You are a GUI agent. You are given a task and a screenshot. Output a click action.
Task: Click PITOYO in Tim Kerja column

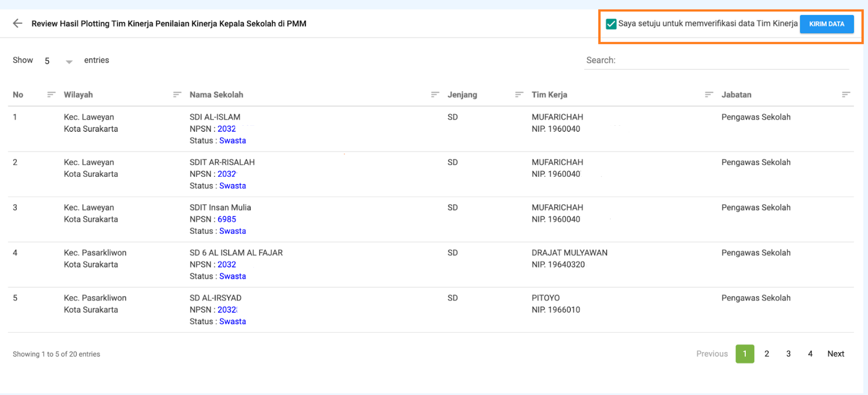pyautogui.click(x=546, y=298)
